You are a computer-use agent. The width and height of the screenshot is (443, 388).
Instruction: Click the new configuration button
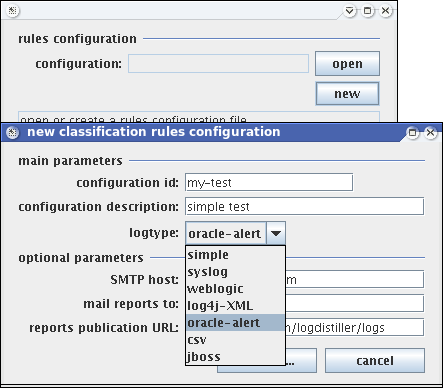pos(347,94)
